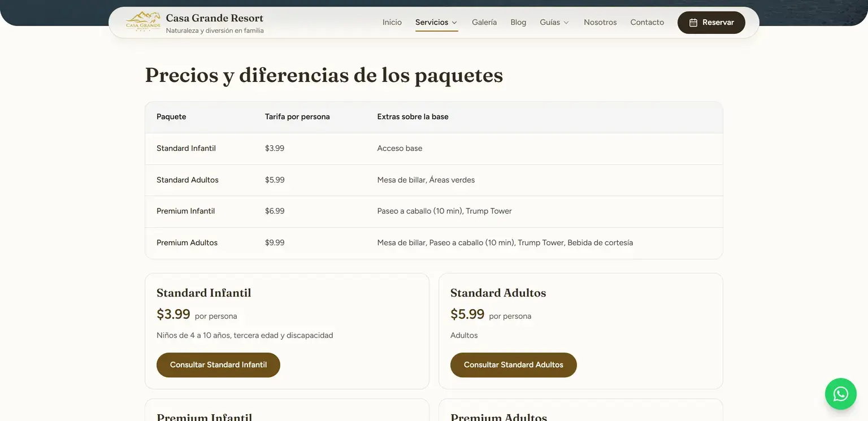868x421 pixels.
Task: Click the Naturaleza y diversión en familia tagline
Action: point(215,31)
